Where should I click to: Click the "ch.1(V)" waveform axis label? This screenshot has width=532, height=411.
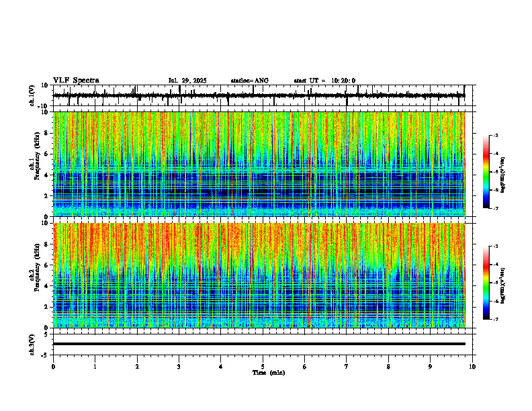tap(32, 95)
